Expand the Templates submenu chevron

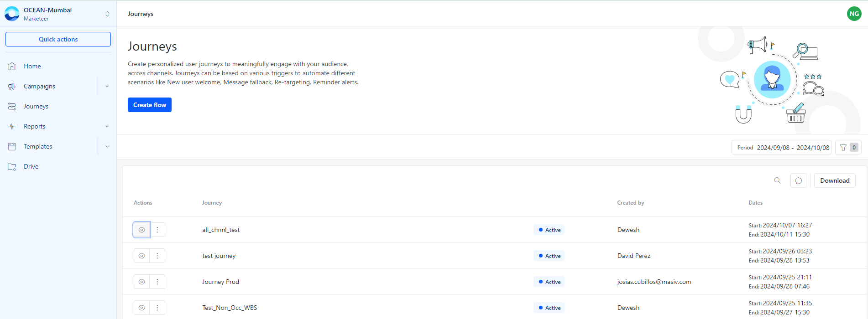tap(107, 146)
